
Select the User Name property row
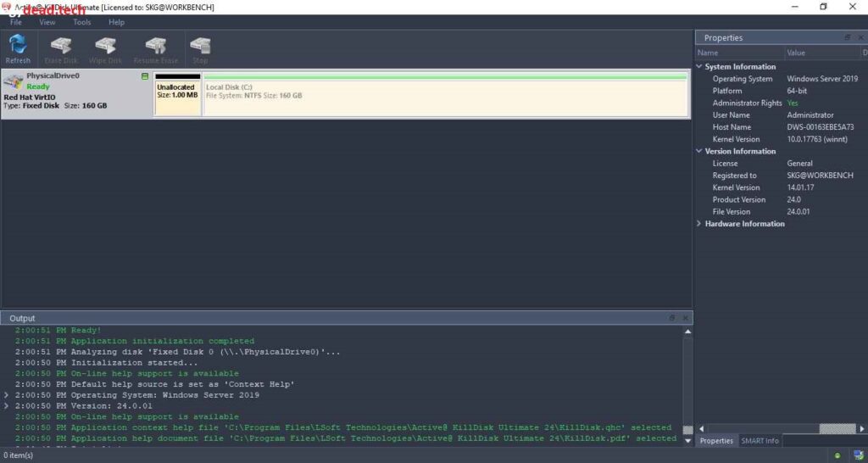click(x=781, y=115)
